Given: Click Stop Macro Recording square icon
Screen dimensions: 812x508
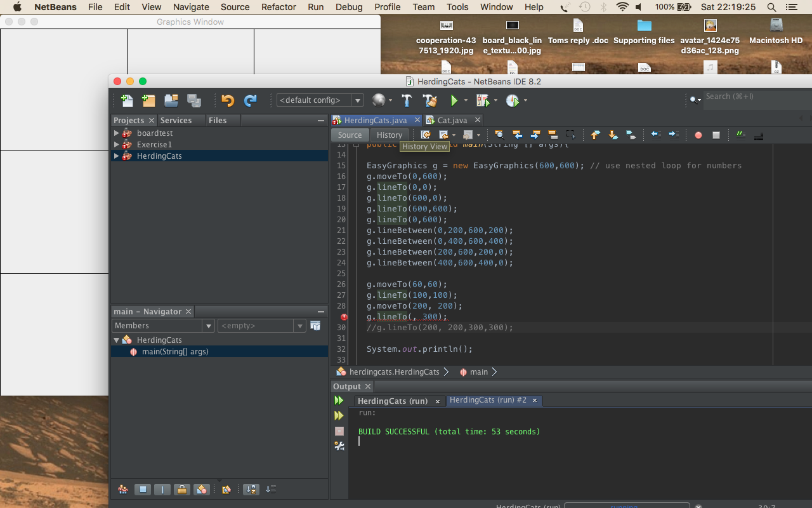Looking at the screenshot, I should coord(716,135).
